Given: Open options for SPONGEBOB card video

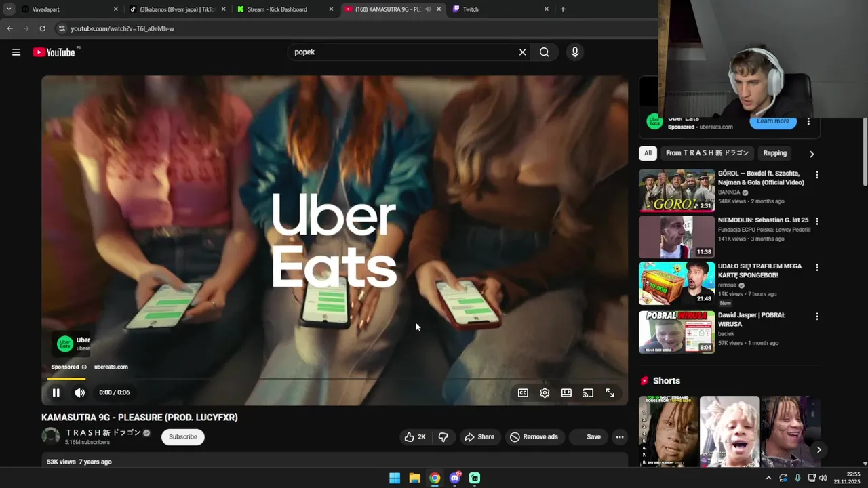Looking at the screenshot, I should click(x=816, y=268).
